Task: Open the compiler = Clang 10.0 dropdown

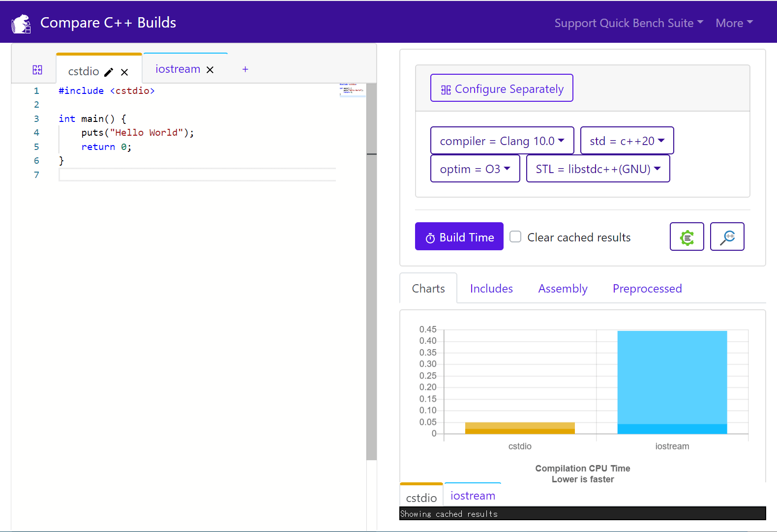Action: click(502, 141)
